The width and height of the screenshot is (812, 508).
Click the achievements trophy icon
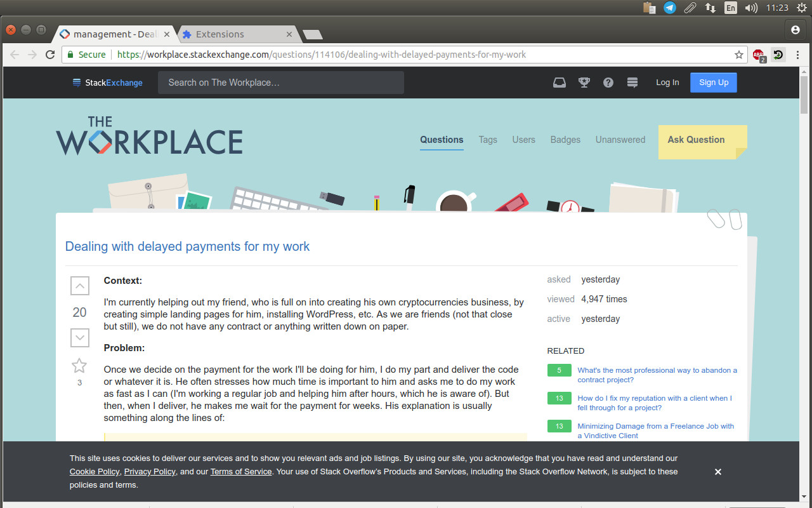click(x=584, y=83)
